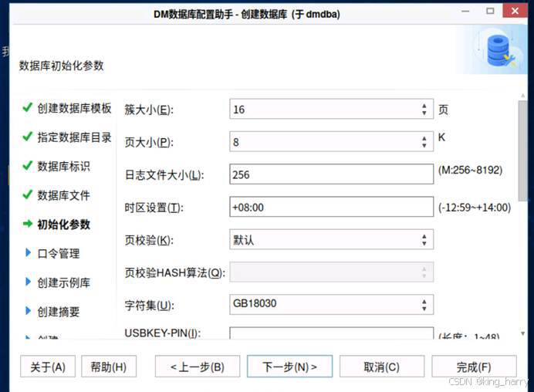Click blue triangle beside 口令管理

pyautogui.click(x=29, y=252)
